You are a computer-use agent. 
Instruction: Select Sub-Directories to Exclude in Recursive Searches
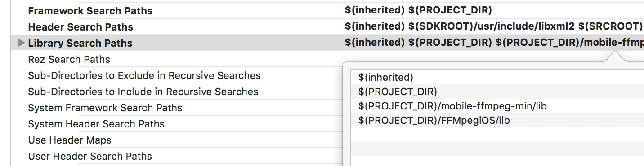[x=144, y=75]
